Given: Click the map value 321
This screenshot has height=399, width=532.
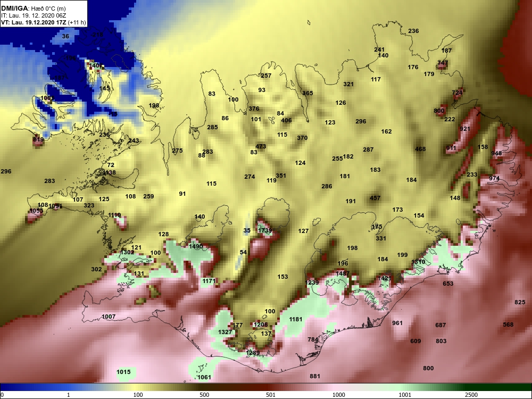Looking at the screenshot, I should coord(348,84).
